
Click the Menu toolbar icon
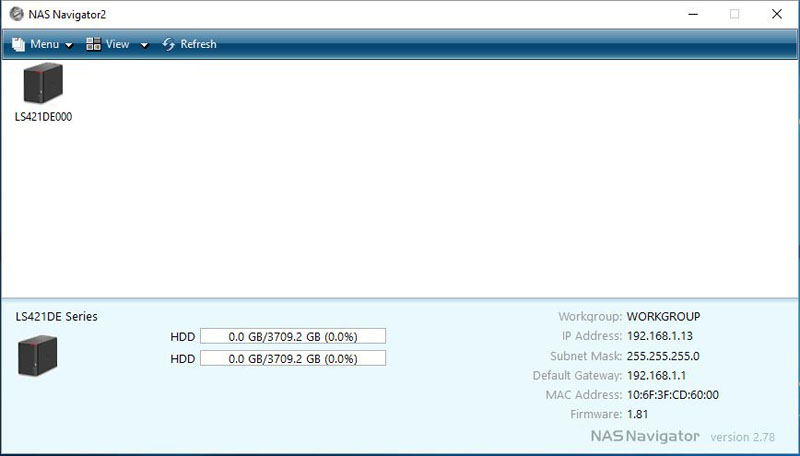(18, 44)
